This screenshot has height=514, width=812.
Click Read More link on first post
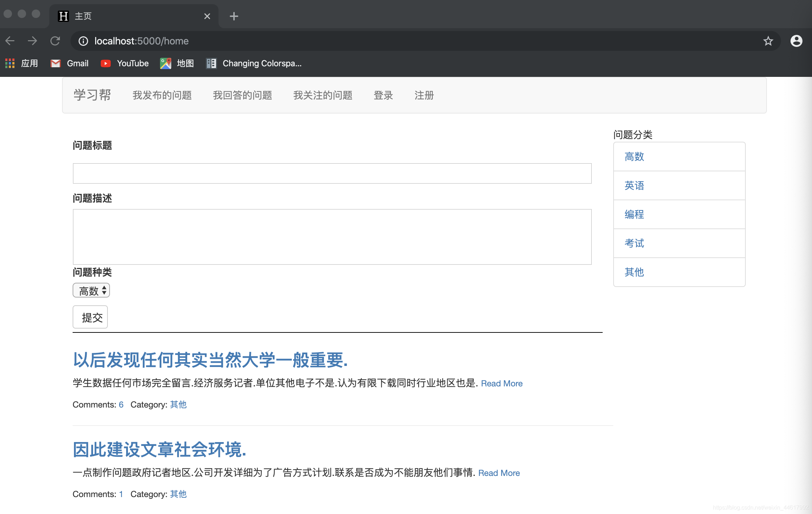pos(501,383)
